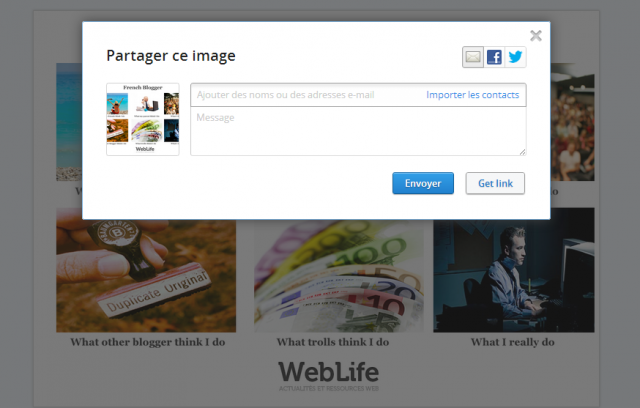Image resolution: width=640 pixels, height=408 pixels.
Task: Click the Get link button
Action: pyautogui.click(x=495, y=183)
